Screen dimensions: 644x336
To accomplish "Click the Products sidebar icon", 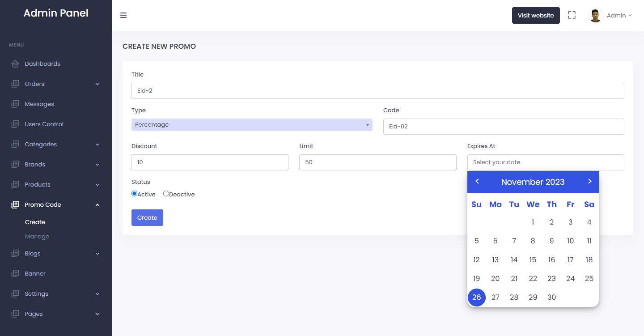I will click(15, 185).
